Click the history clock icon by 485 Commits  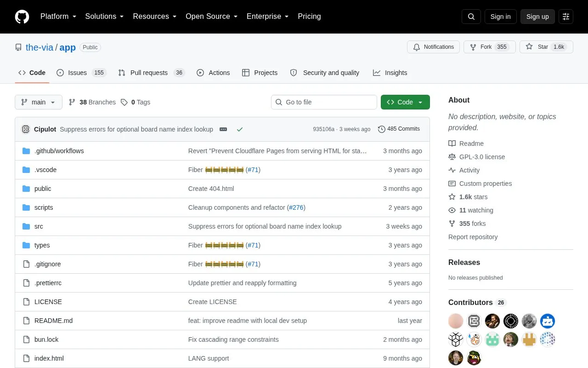click(382, 129)
